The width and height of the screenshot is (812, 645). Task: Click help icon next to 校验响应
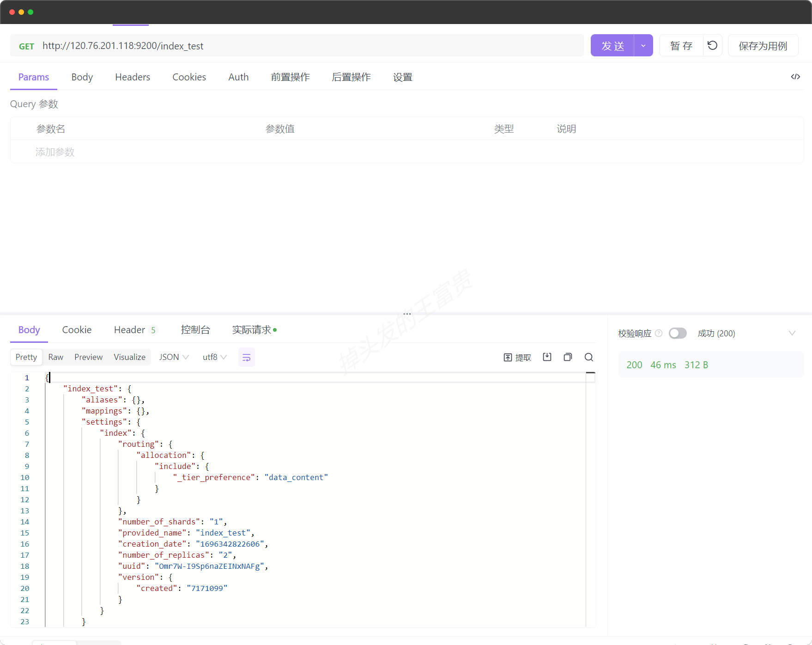point(659,333)
